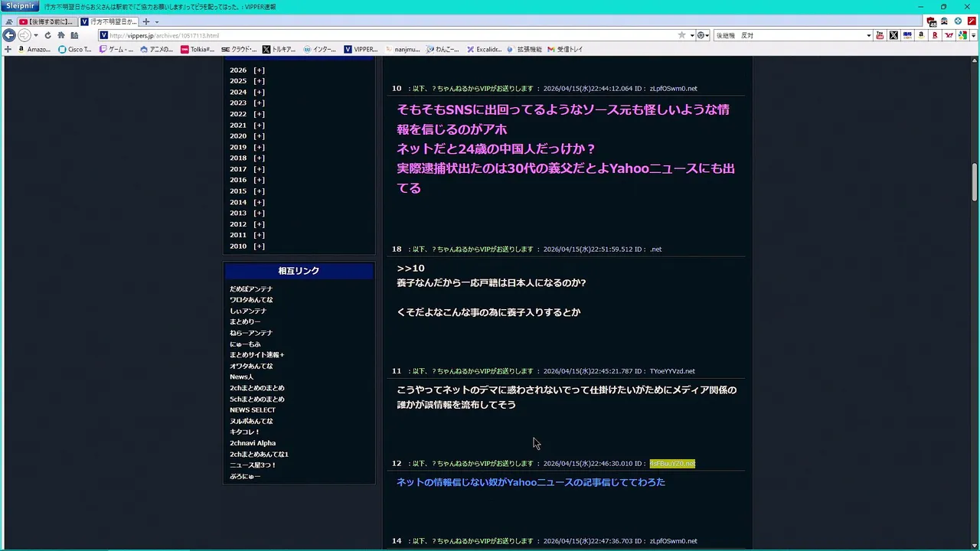Open the VIPPER... bookmark
The width and height of the screenshot is (980, 551).
(361, 49)
